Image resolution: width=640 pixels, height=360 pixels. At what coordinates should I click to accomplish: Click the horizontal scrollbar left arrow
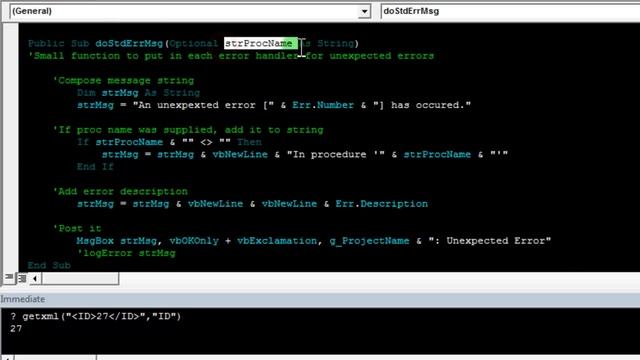(35, 279)
